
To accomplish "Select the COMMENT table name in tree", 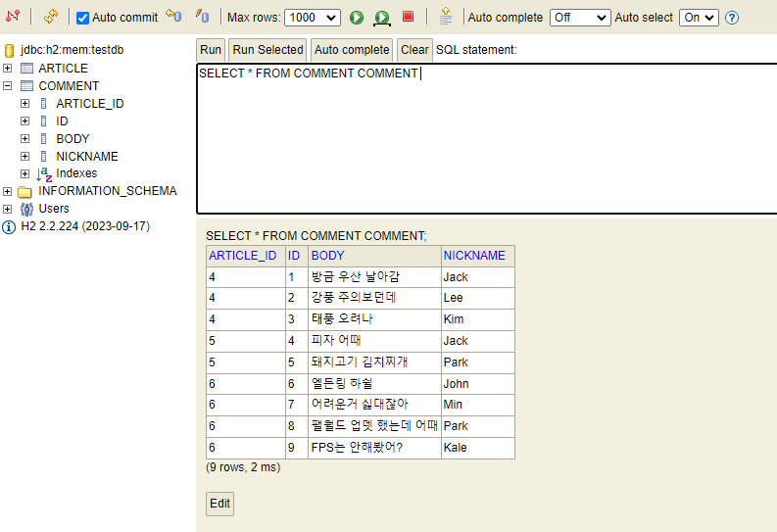I will click(69, 86).
